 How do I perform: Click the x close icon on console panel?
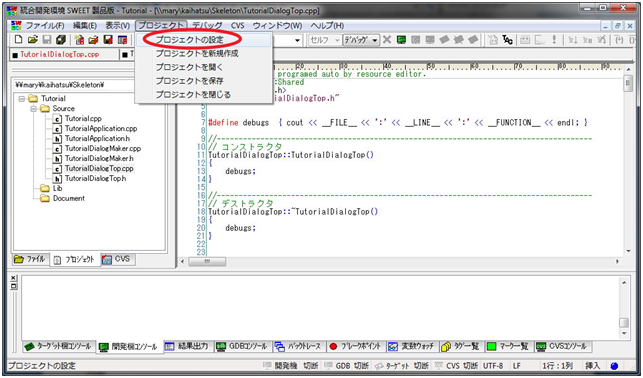[14, 278]
